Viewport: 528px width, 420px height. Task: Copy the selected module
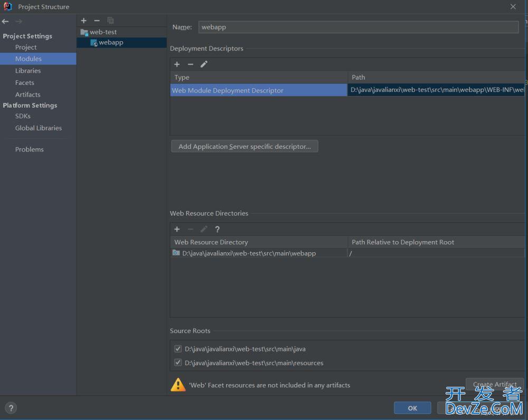coord(110,21)
